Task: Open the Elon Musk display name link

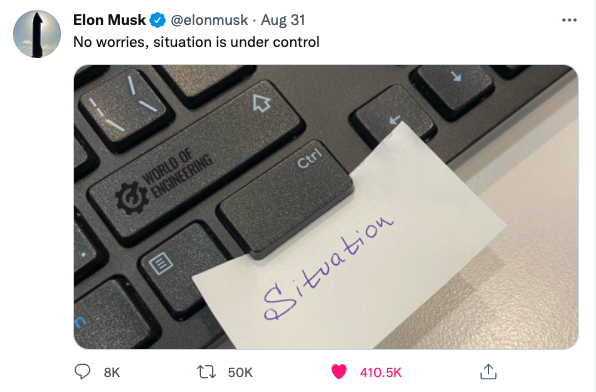Action: (109, 20)
